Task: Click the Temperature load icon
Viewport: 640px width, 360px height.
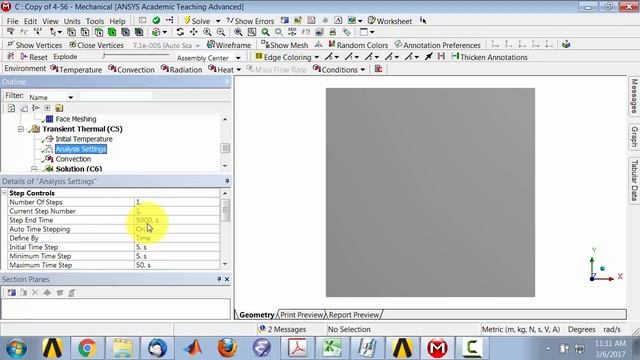Action: [54, 69]
